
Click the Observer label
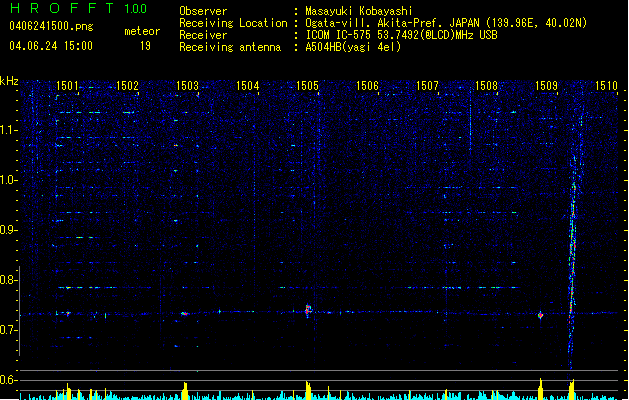pyautogui.click(x=203, y=11)
